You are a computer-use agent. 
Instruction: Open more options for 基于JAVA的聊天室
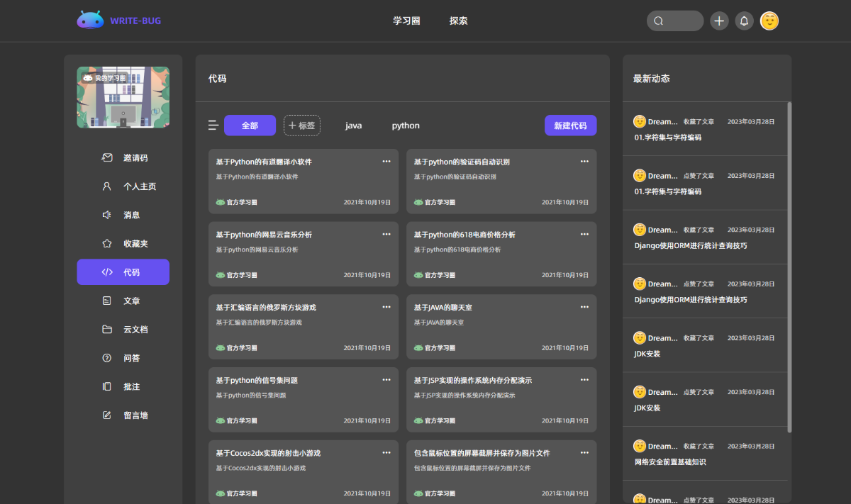584,307
